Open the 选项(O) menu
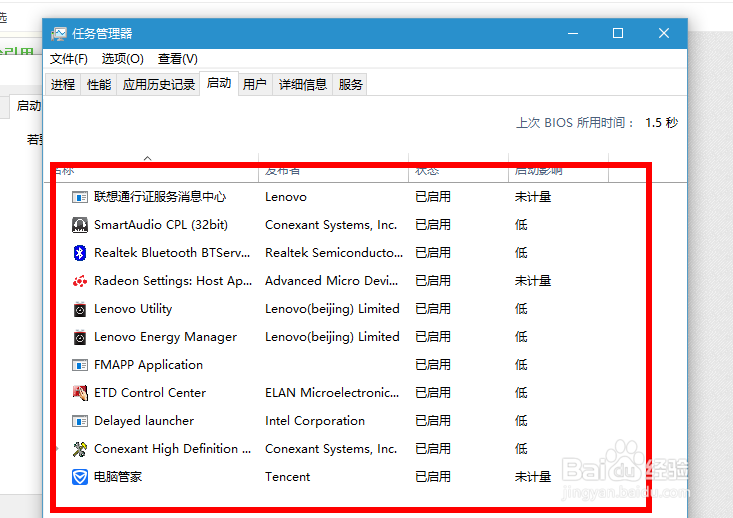This screenshot has width=733, height=518. (x=122, y=59)
